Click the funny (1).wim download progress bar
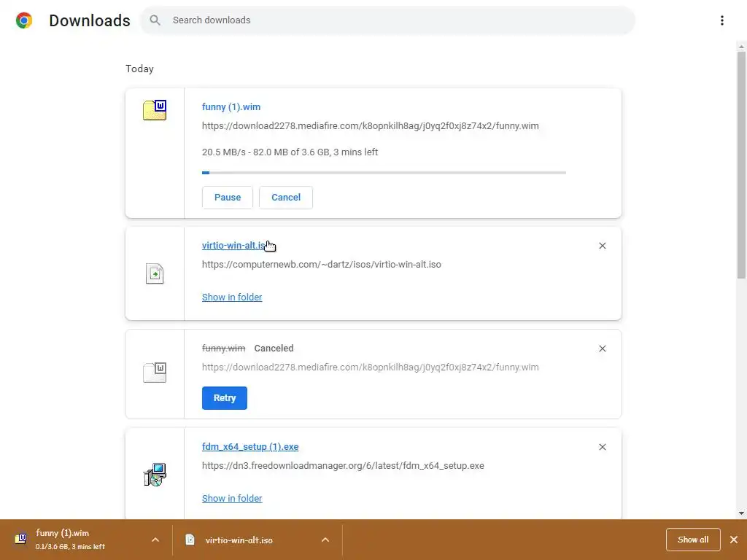Screen dimensions: 747x560 tap(384, 173)
